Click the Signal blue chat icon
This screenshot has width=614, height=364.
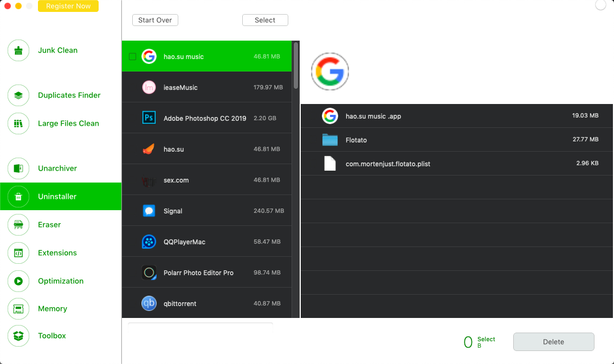[x=149, y=211]
